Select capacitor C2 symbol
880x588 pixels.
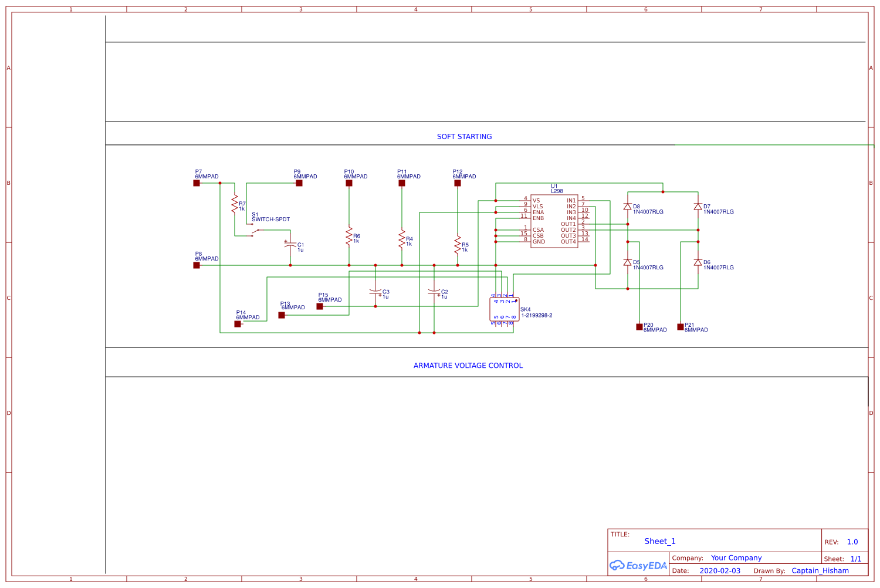tap(434, 292)
